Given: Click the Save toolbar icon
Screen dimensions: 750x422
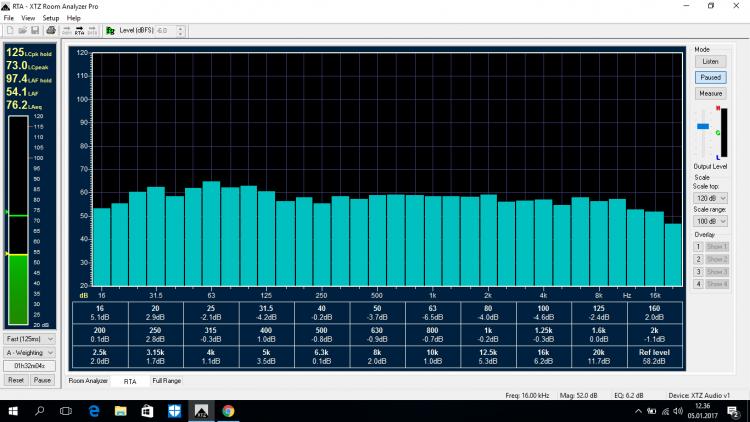Looking at the screenshot, I should click(x=35, y=31).
